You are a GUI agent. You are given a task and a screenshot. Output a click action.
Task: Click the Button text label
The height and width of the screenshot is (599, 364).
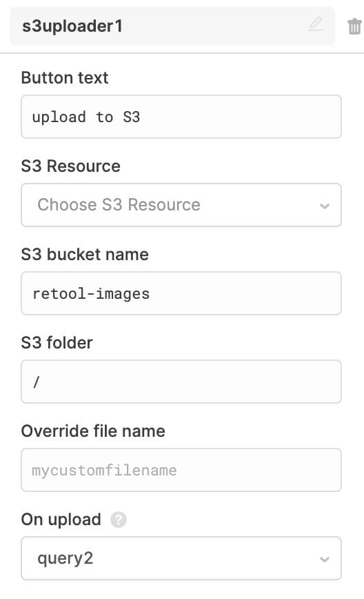[x=65, y=78]
